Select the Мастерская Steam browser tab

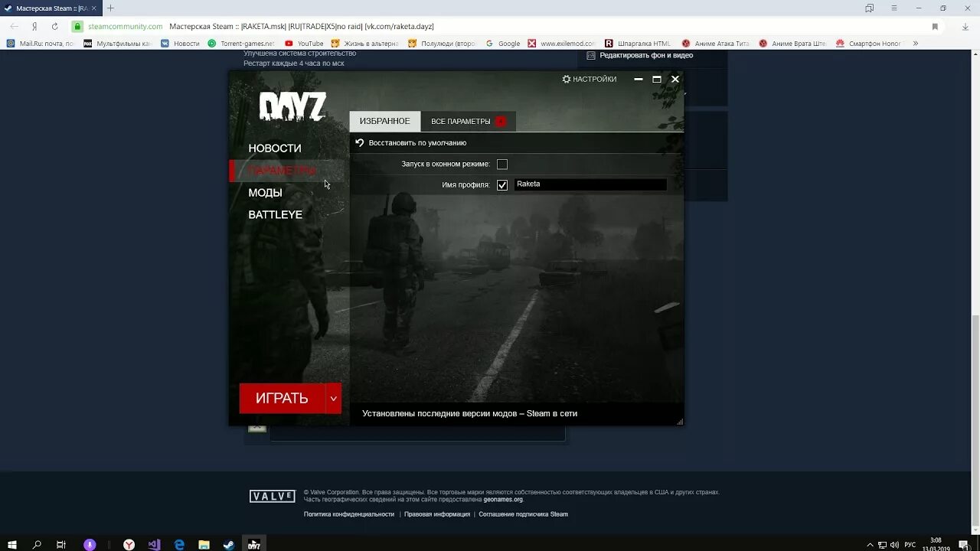click(51, 8)
